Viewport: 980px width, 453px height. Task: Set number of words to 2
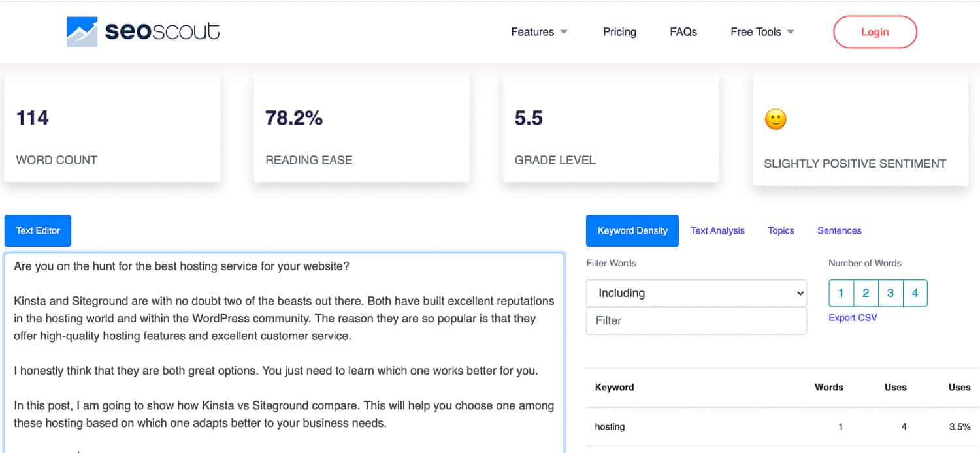point(866,293)
